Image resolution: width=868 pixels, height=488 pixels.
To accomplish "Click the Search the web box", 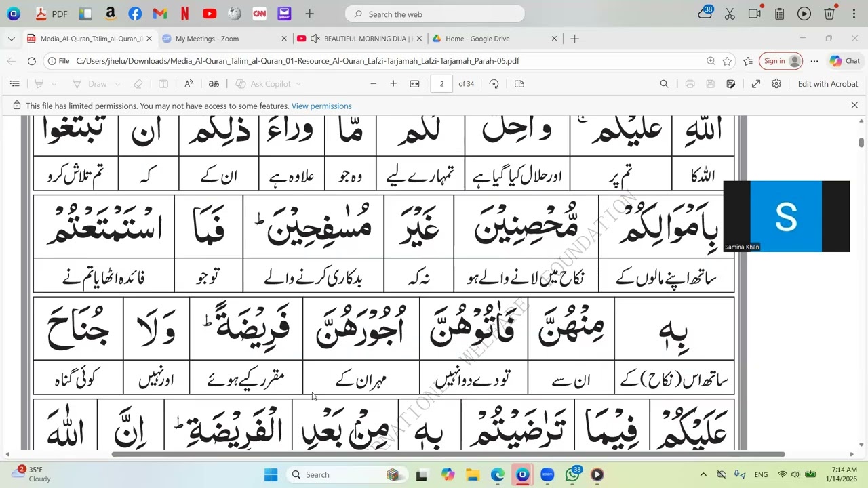I will point(435,14).
